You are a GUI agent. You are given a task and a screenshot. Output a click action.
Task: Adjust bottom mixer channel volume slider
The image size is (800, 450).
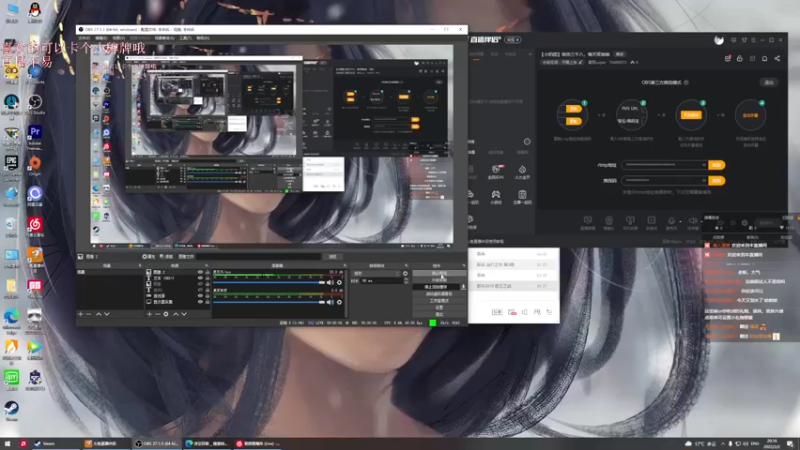click(269, 302)
